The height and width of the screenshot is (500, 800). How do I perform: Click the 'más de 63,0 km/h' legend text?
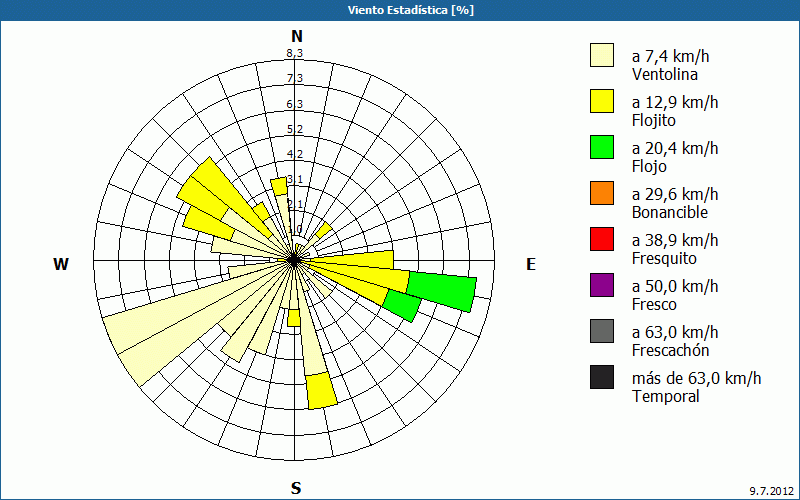click(696, 378)
